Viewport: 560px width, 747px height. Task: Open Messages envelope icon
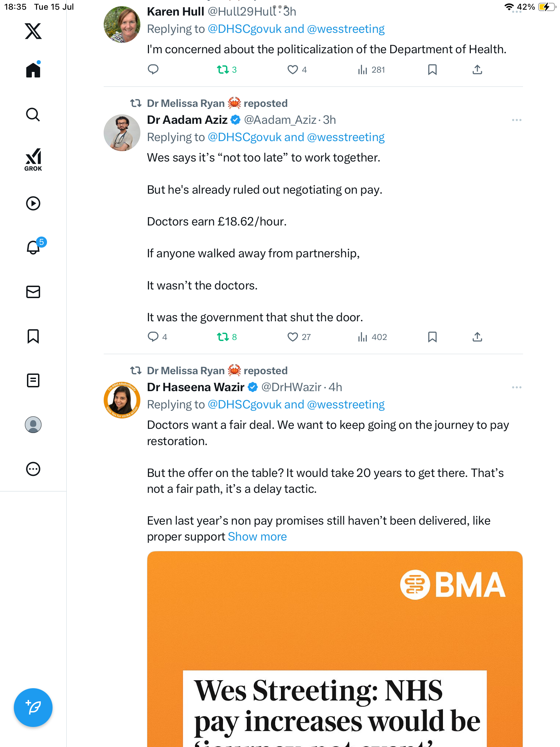coord(33,292)
